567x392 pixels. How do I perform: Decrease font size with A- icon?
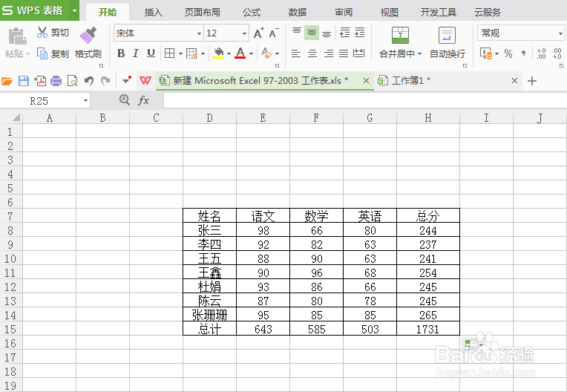274,33
